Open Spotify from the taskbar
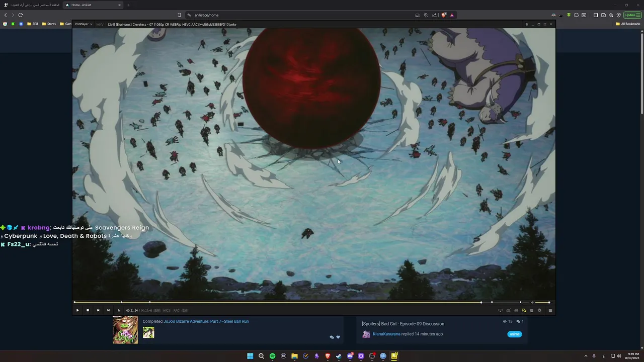The image size is (644, 362). pyautogui.click(x=272, y=356)
